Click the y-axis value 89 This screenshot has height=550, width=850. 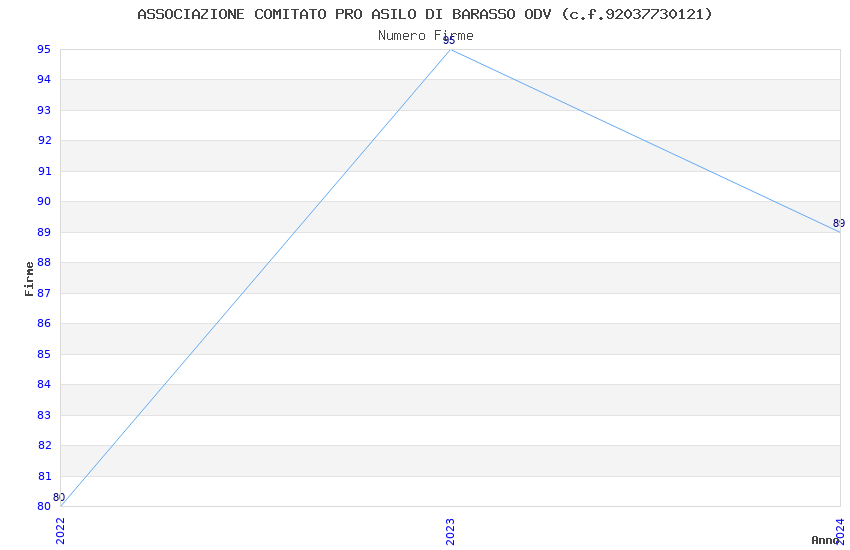[x=44, y=232]
